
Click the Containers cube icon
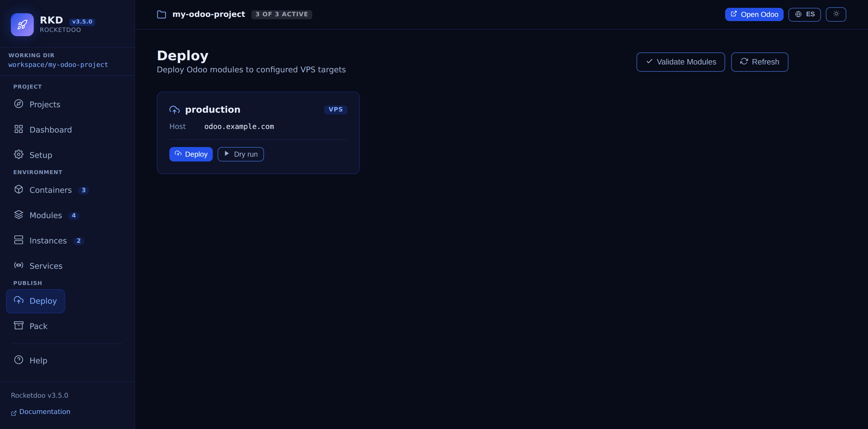click(x=18, y=189)
